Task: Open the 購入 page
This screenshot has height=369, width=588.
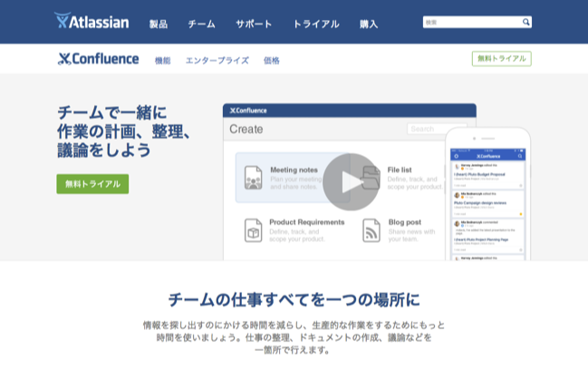Action: (x=369, y=24)
